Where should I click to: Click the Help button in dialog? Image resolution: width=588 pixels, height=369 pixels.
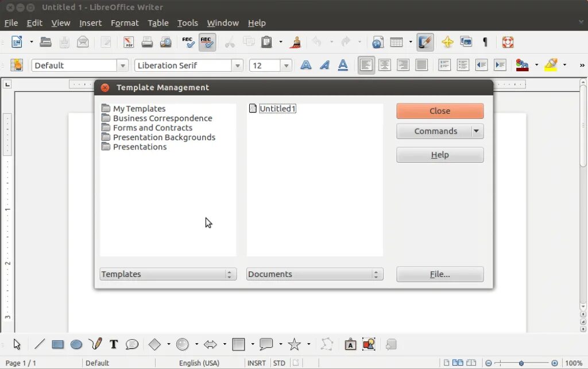pyautogui.click(x=440, y=155)
